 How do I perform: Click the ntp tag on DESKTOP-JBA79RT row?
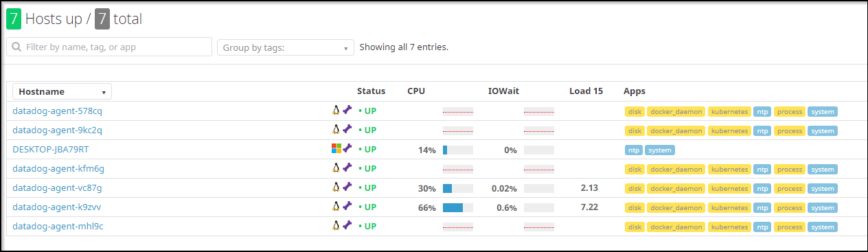click(634, 150)
